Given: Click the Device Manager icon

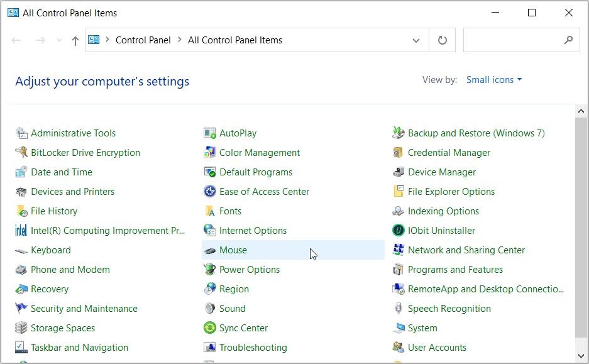Looking at the screenshot, I should [399, 172].
